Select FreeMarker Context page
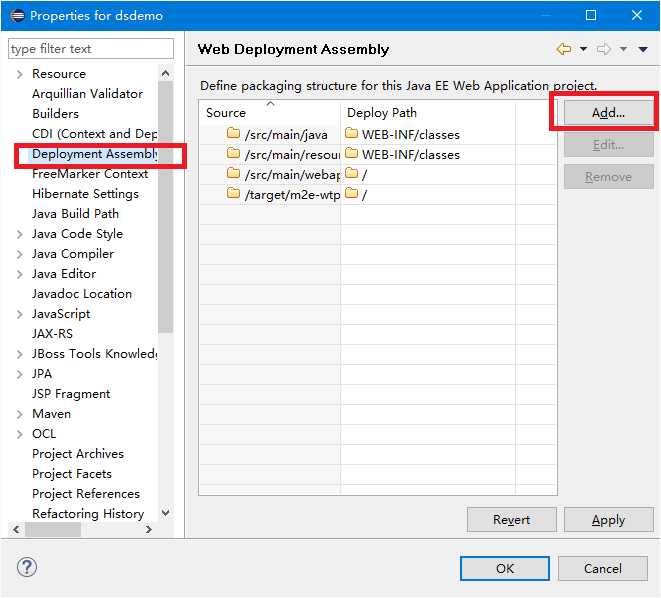The image size is (661, 598). 90,174
